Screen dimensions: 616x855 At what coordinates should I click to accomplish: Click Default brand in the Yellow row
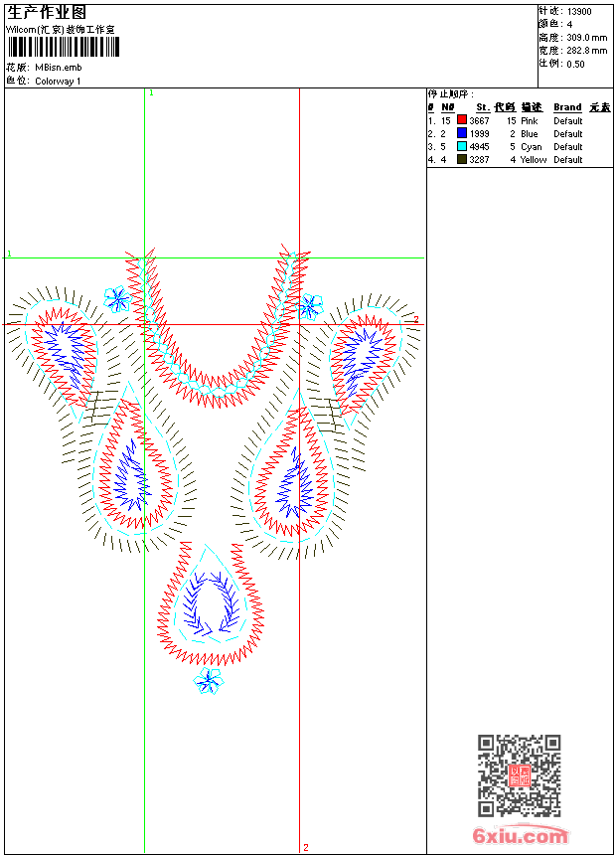(x=568, y=160)
